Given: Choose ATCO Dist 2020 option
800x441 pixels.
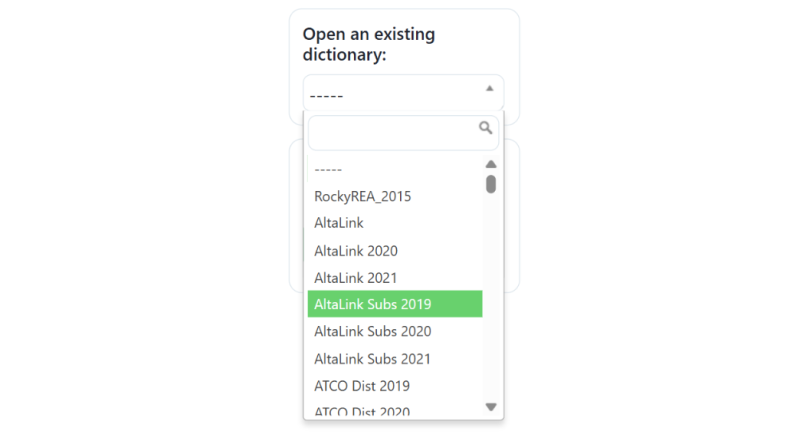Looking at the screenshot, I should [395, 411].
